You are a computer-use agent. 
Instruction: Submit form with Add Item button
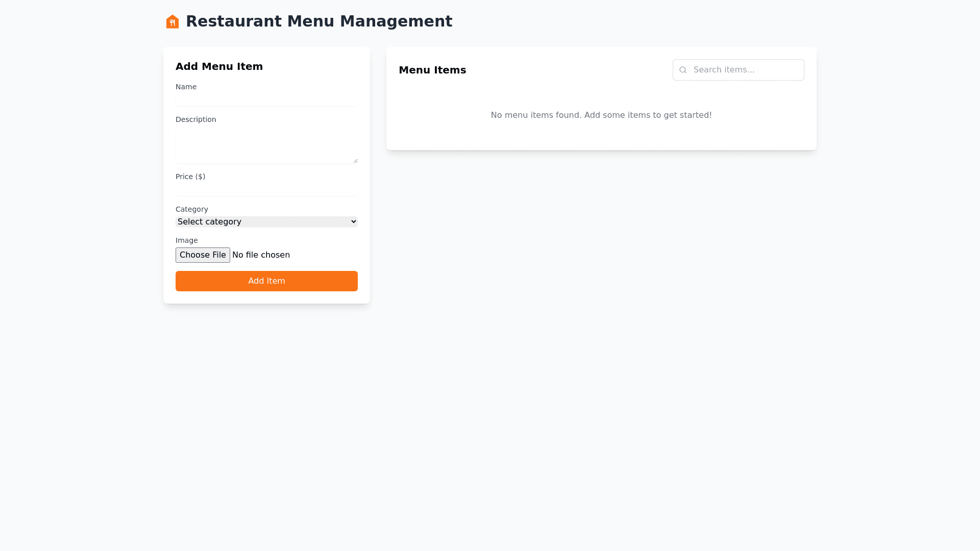[x=266, y=281]
